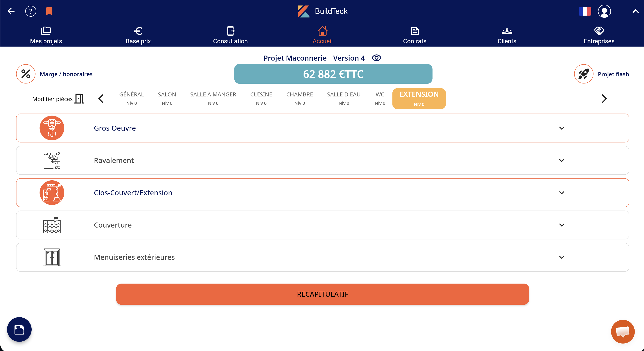Toggle project preview with the eye icon

(x=376, y=58)
